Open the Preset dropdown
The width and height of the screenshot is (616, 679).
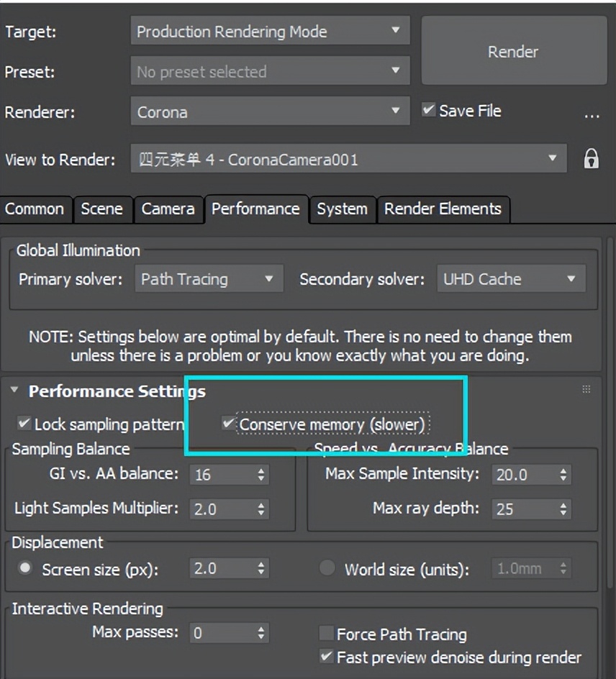click(x=271, y=70)
